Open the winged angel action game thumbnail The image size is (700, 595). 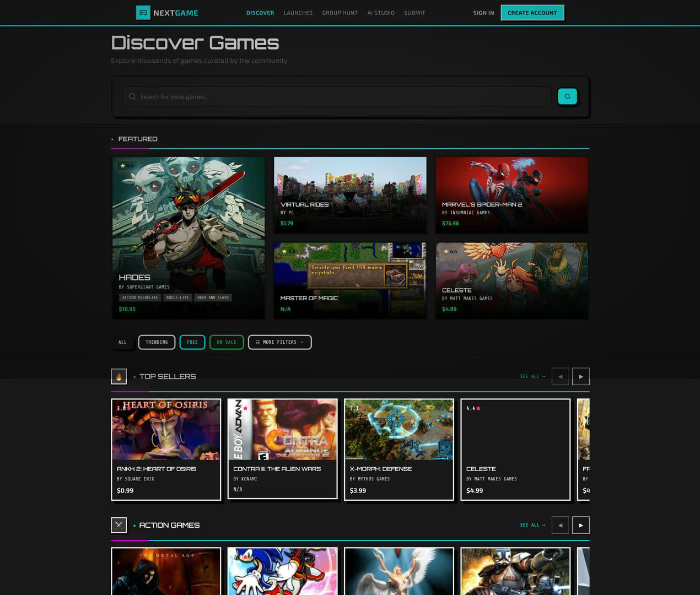399,571
